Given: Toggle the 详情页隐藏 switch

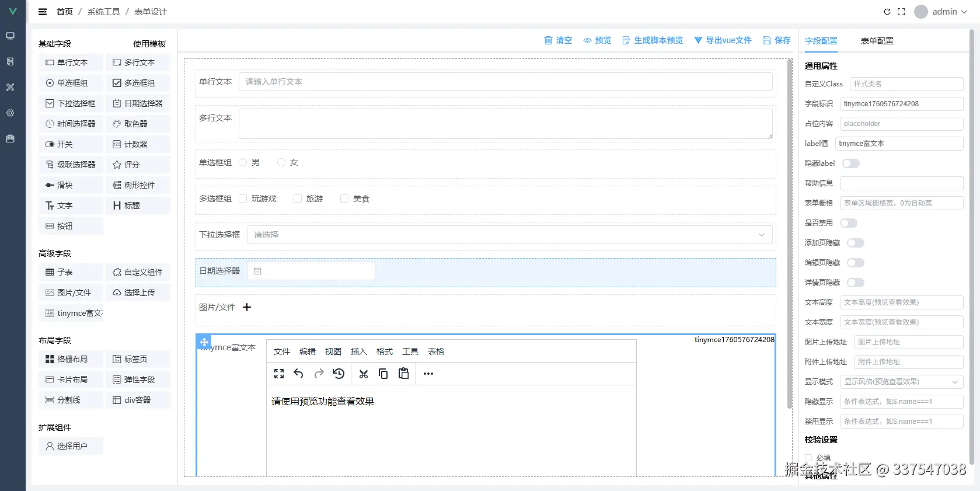Looking at the screenshot, I should point(856,283).
